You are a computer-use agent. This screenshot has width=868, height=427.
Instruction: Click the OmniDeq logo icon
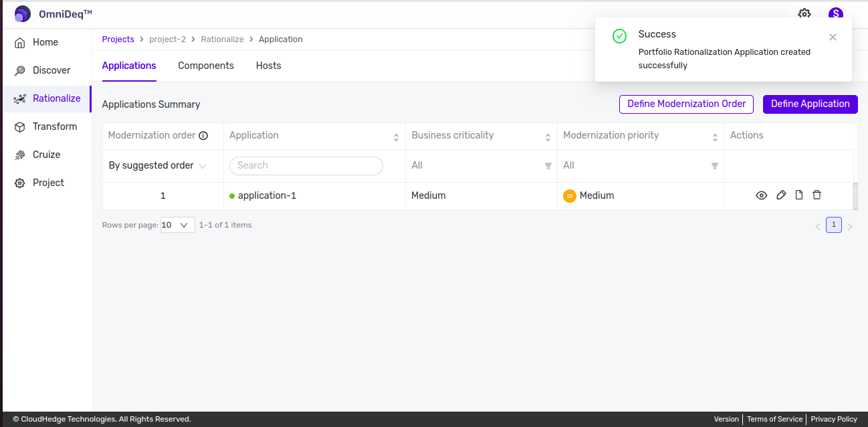coord(22,13)
